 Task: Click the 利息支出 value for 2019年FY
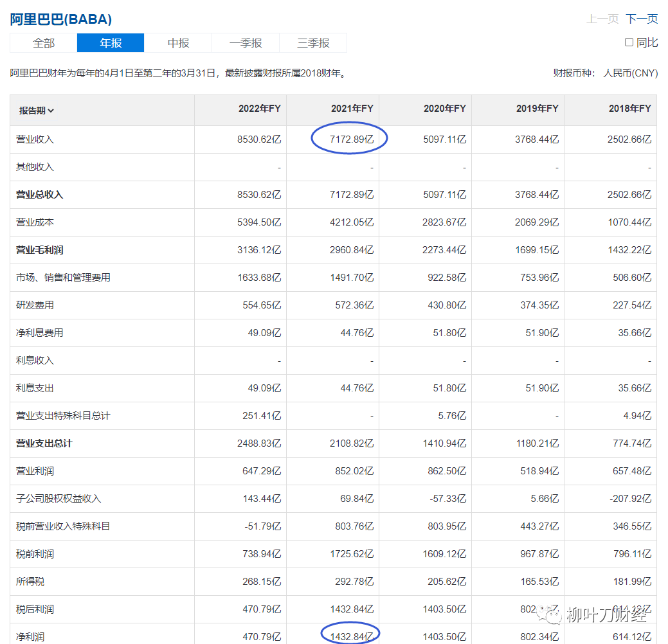[x=542, y=388]
